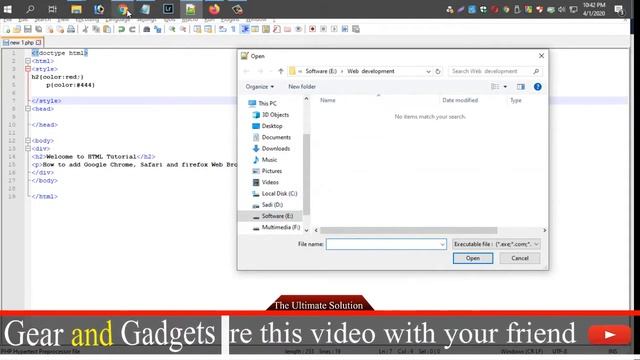The image size is (640, 360).
Task: Open the Organize dropdown in Open dialog
Action: tap(260, 87)
